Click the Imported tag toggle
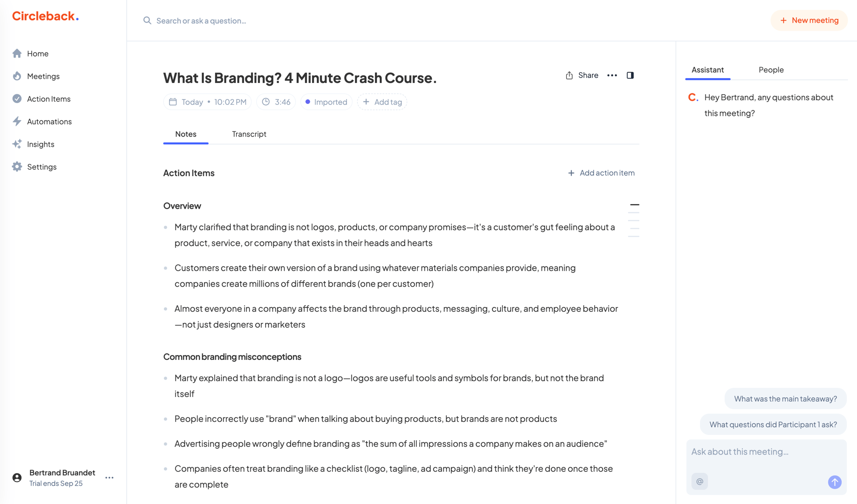The width and height of the screenshot is (857, 504). [x=326, y=102]
